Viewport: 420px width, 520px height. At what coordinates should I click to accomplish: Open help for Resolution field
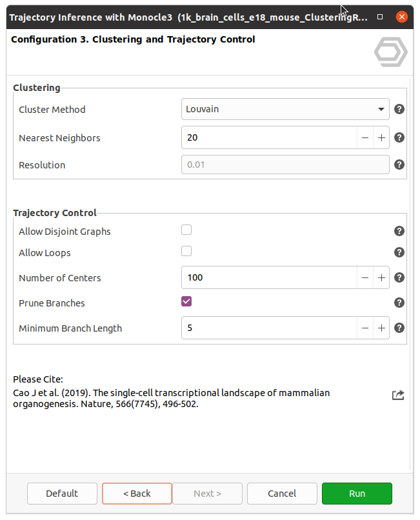[399, 165]
